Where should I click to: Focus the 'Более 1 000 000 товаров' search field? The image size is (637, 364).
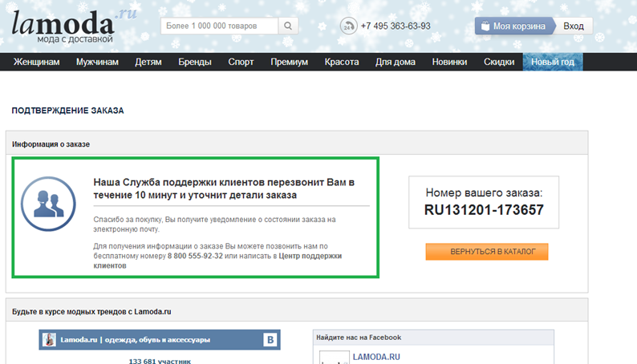219,26
